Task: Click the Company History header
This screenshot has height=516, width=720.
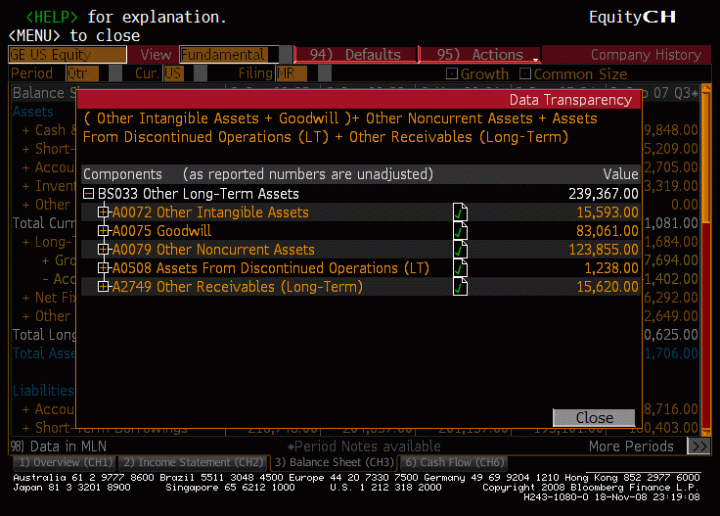Action: pyautogui.click(x=646, y=55)
